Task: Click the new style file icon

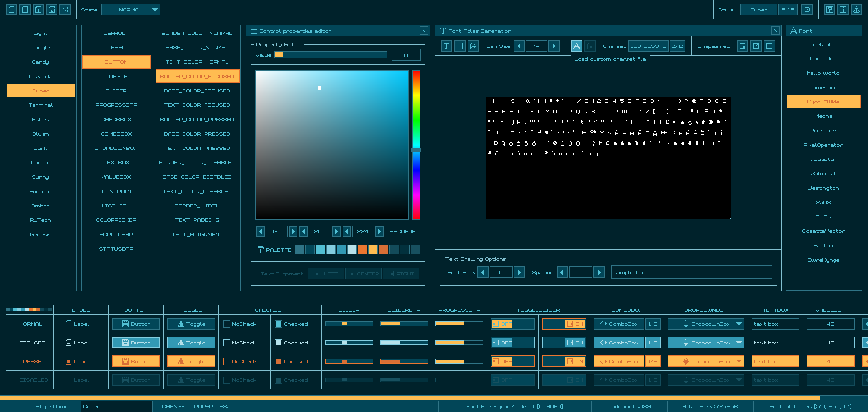Action: [x=11, y=10]
